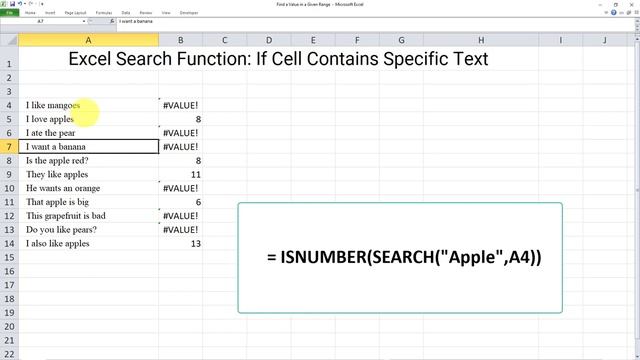
Task: Click cell B11 showing 6
Action: pos(180,202)
